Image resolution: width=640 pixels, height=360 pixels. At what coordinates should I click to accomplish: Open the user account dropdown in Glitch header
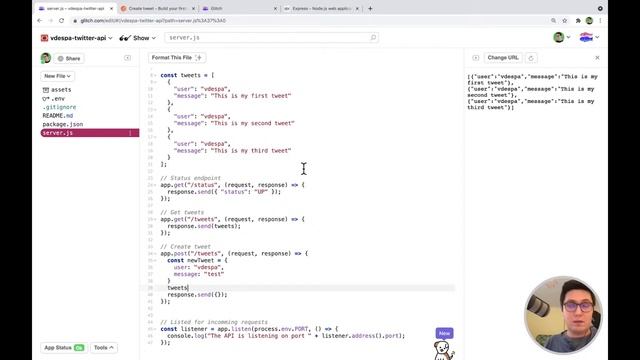[562, 37]
